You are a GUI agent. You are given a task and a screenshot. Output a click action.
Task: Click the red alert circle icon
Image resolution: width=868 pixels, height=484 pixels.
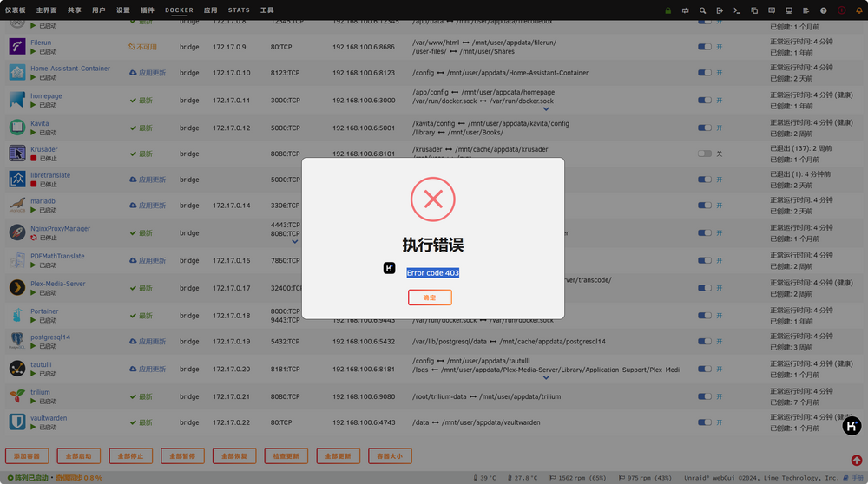[x=841, y=10]
